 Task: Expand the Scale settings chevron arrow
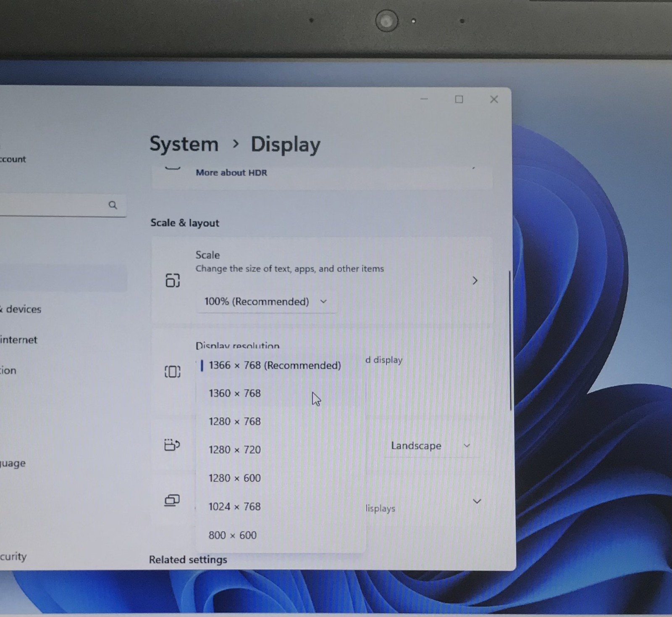475,281
